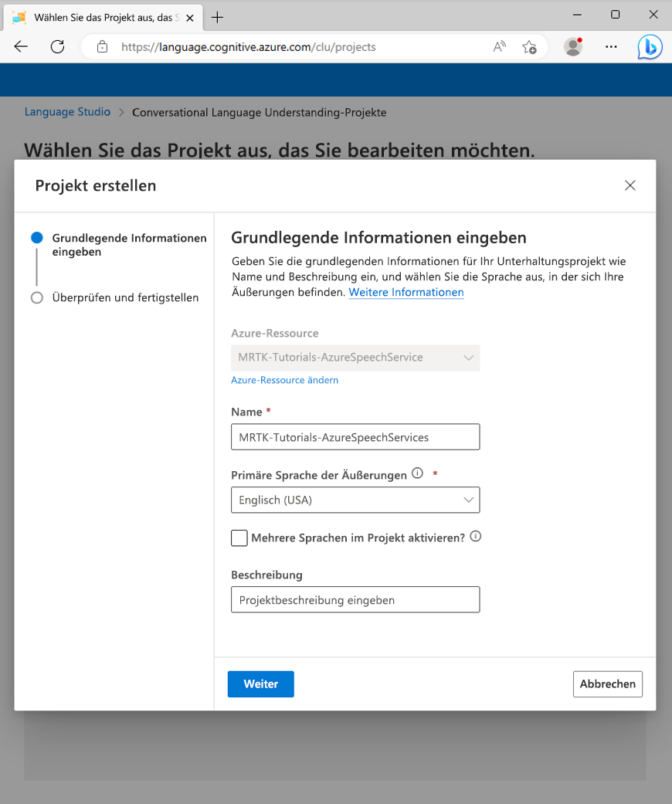Show info tooltip for Mehrere Sprachen aktivieren

[x=476, y=536]
